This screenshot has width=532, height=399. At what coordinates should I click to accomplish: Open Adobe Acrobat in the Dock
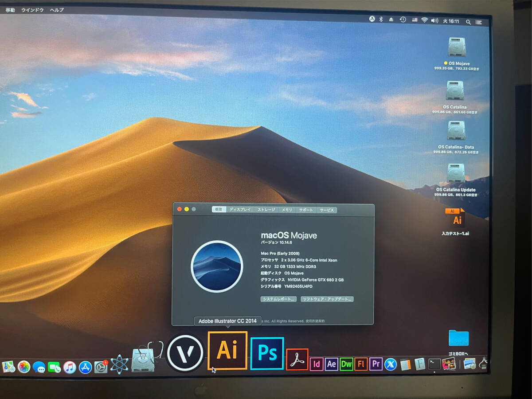tap(297, 360)
